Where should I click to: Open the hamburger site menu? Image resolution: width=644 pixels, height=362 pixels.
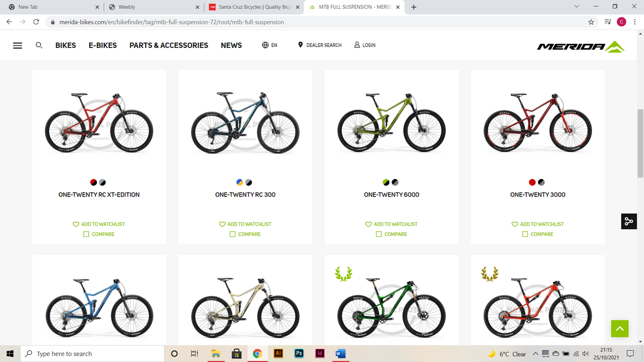click(18, 46)
